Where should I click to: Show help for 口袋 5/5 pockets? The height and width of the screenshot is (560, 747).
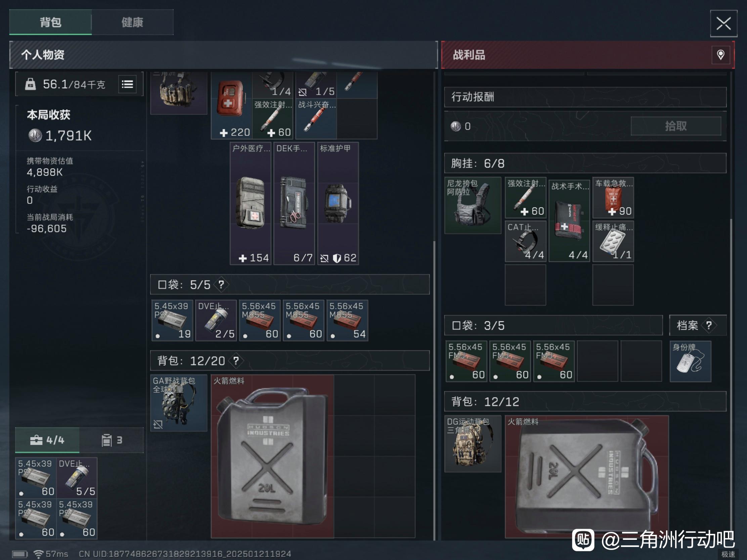(221, 285)
